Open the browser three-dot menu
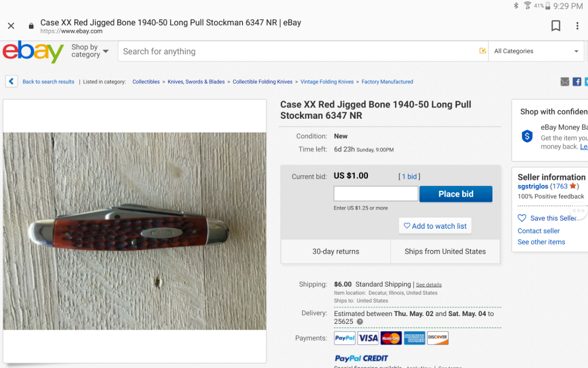 coord(577,26)
